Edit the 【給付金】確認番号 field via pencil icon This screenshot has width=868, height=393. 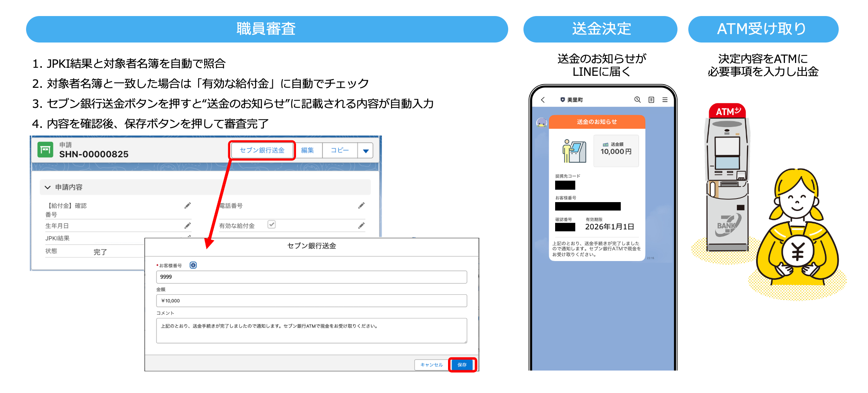pyautogui.click(x=187, y=206)
